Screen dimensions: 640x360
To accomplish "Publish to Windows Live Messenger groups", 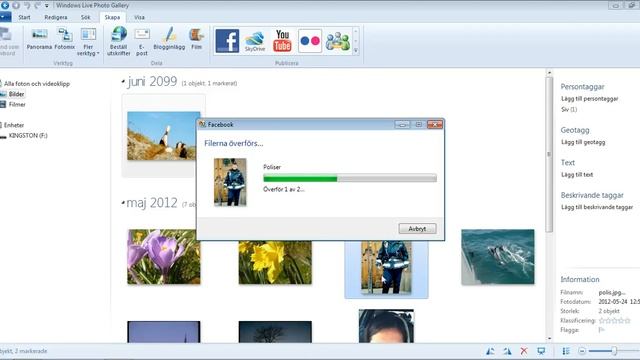I will 338,41.
